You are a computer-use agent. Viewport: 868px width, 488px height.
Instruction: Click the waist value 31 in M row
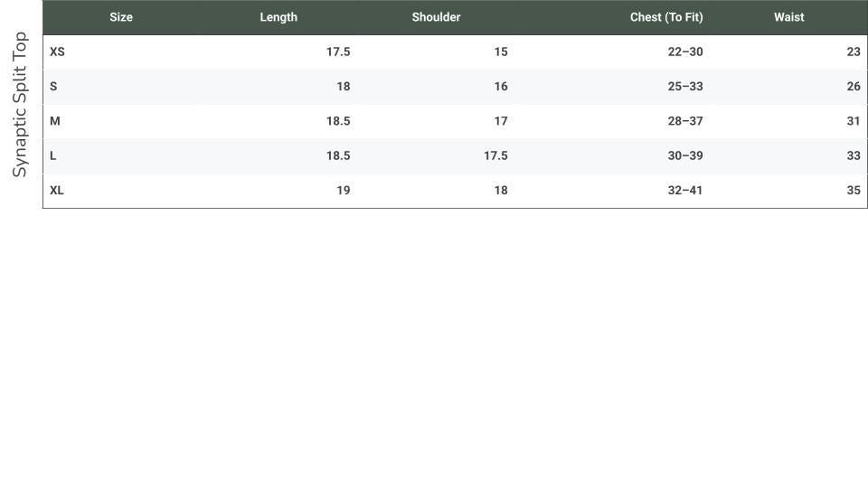click(853, 121)
